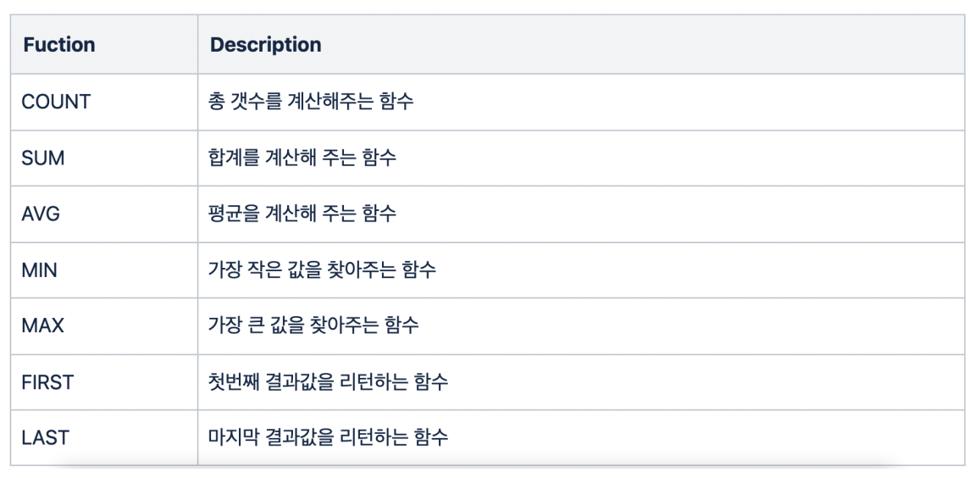This screenshot has height=478, width=980.
Task: Select the COUNT function cell
Action: click(x=56, y=102)
